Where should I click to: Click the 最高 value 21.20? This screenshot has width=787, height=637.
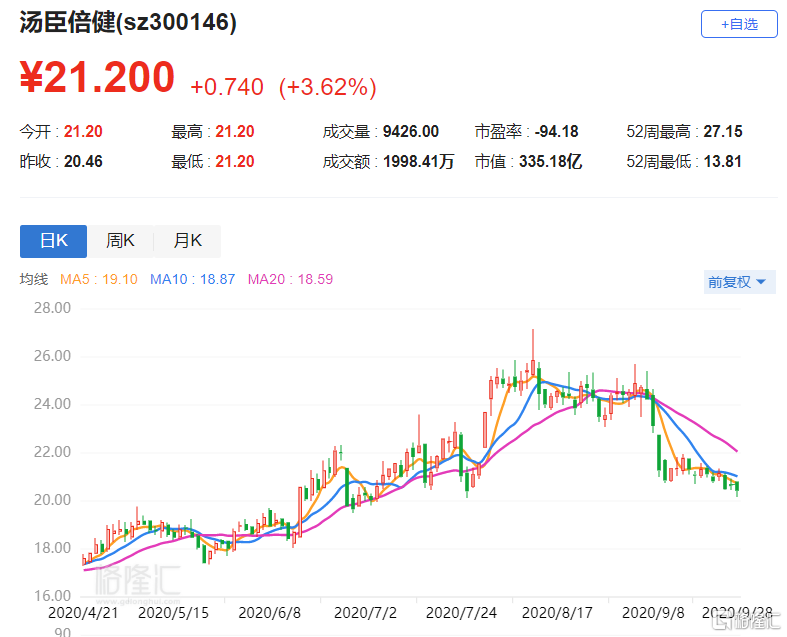click(x=234, y=132)
